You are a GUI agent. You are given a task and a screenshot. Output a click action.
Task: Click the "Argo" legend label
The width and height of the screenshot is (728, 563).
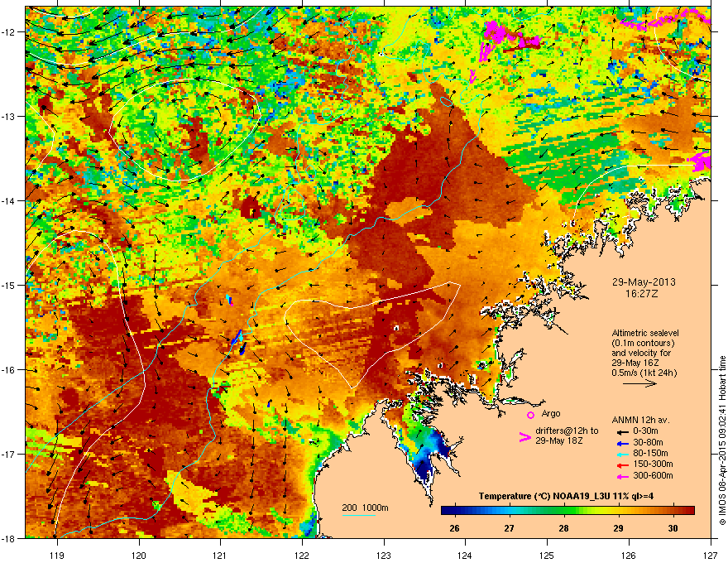pyautogui.click(x=551, y=413)
